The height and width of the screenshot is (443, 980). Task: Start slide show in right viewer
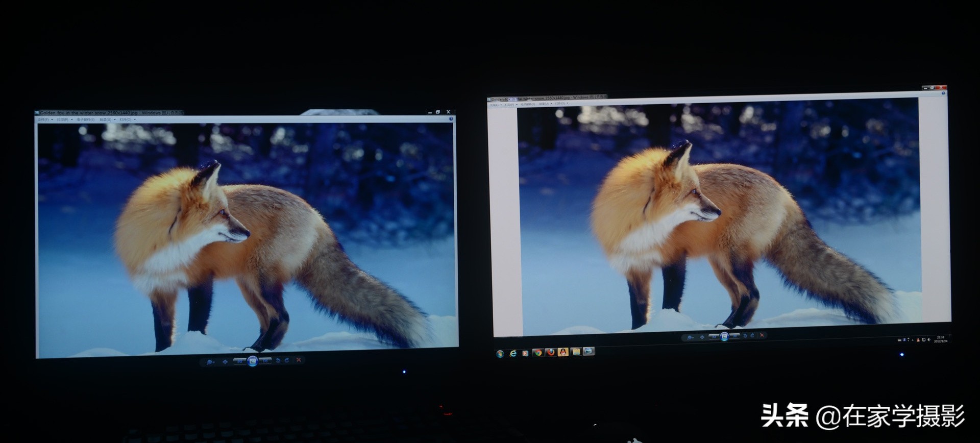724,336
